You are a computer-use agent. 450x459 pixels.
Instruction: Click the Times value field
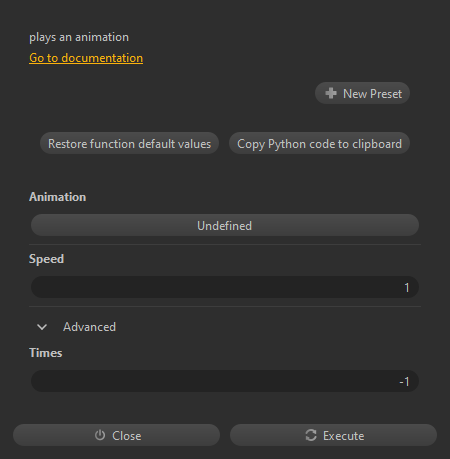[225, 381]
